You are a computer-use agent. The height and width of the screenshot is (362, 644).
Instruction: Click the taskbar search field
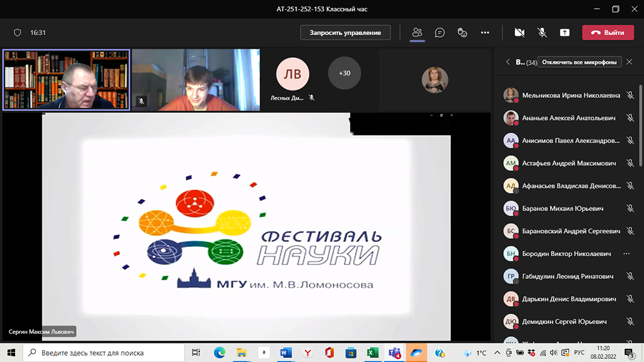pyautogui.click(x=104, y=353)
